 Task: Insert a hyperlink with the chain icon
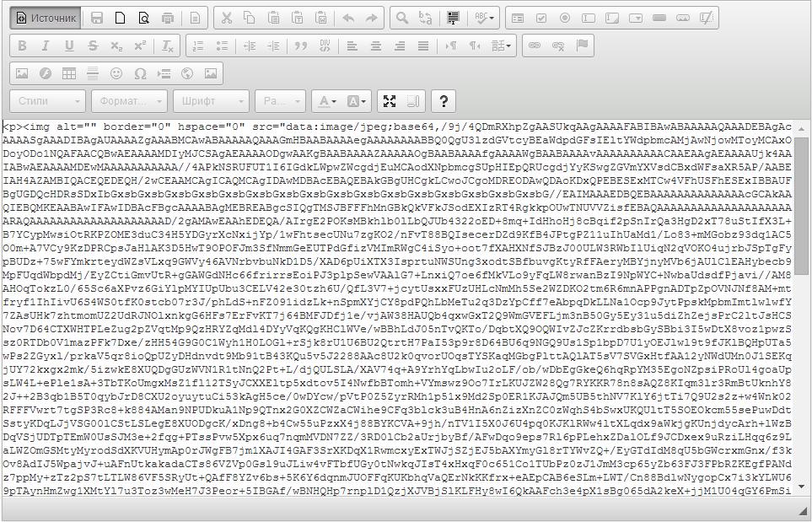[535, 46]
